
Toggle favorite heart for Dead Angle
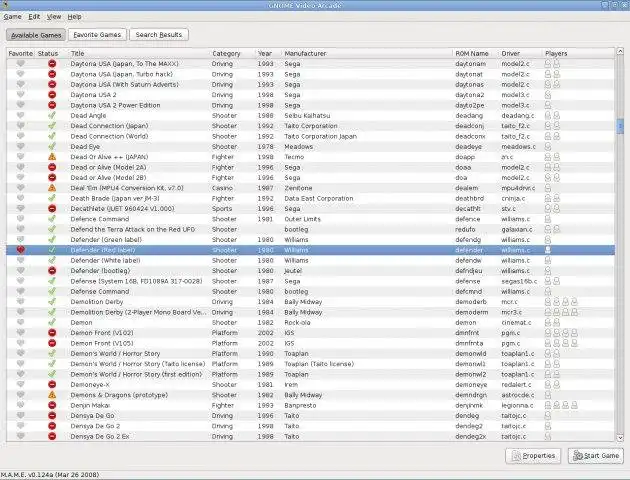click(20, 115)
